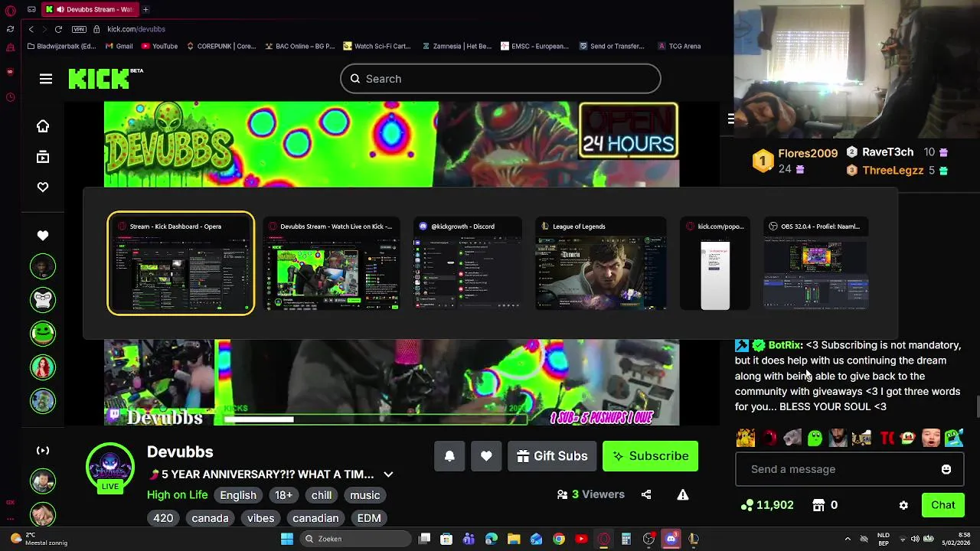The image size is (980, 551).
Task: Open a new tab with plus button
Action: [x=145, y=9]
